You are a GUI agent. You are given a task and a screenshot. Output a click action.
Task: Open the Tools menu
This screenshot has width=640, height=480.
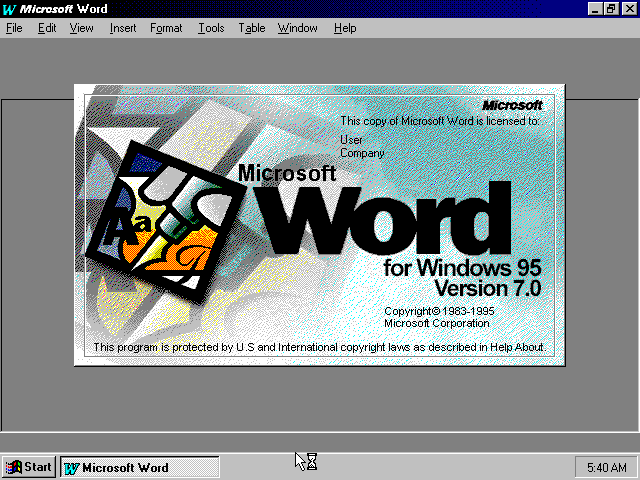(x=211, y=28)
